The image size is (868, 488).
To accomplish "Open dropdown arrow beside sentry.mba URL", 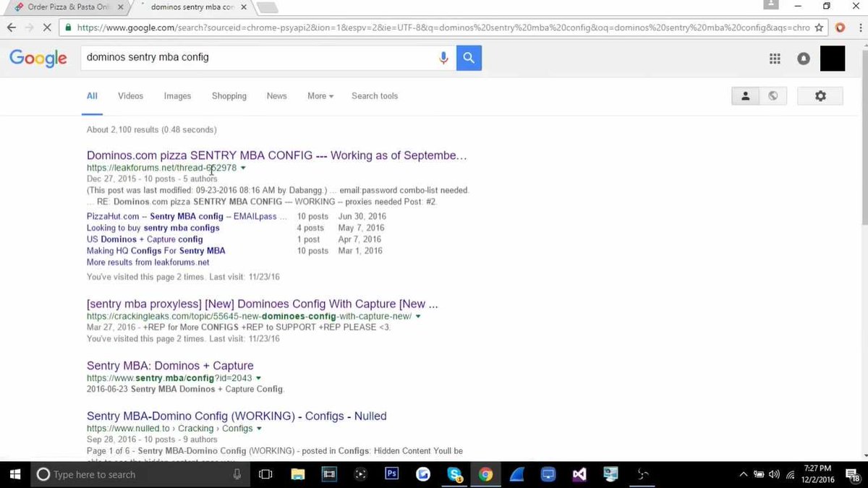I will point(258,378).
